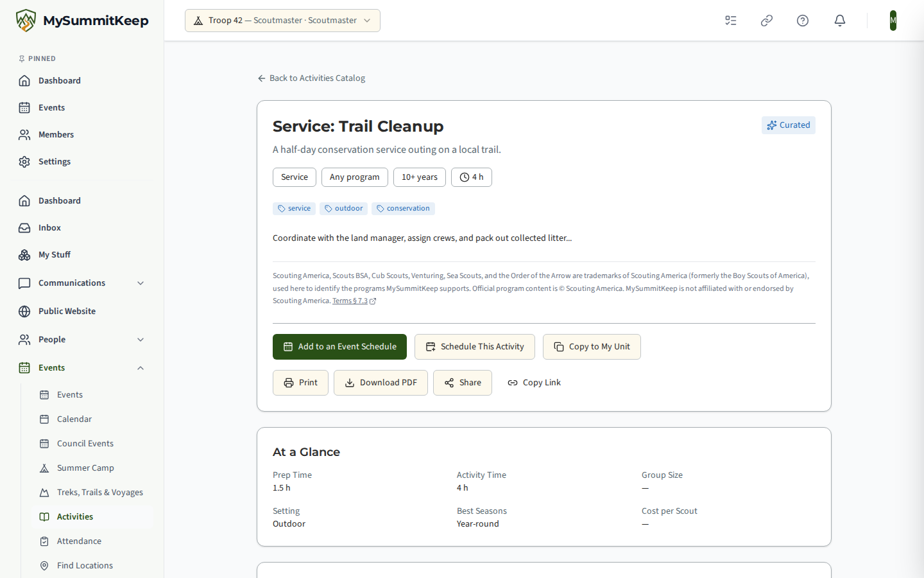Screen dimensions: 924x578
Task: Open the checklist icon in top bar
Action: coord(731,21)
